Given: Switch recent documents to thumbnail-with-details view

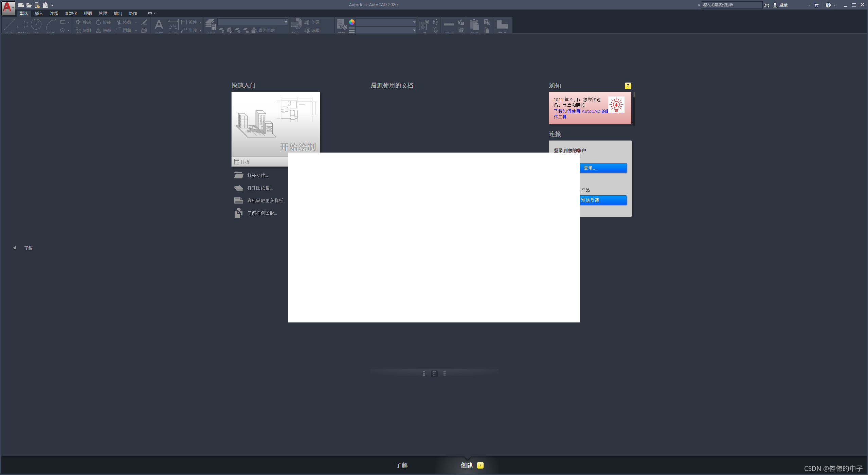Looking at the screenshot, I should click(434, 373).
